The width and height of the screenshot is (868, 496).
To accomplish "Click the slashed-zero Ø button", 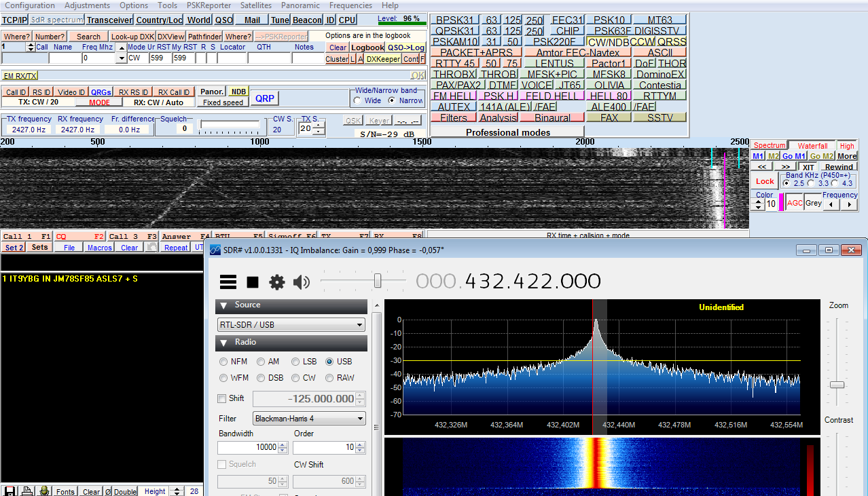I will tap(107, 491).
